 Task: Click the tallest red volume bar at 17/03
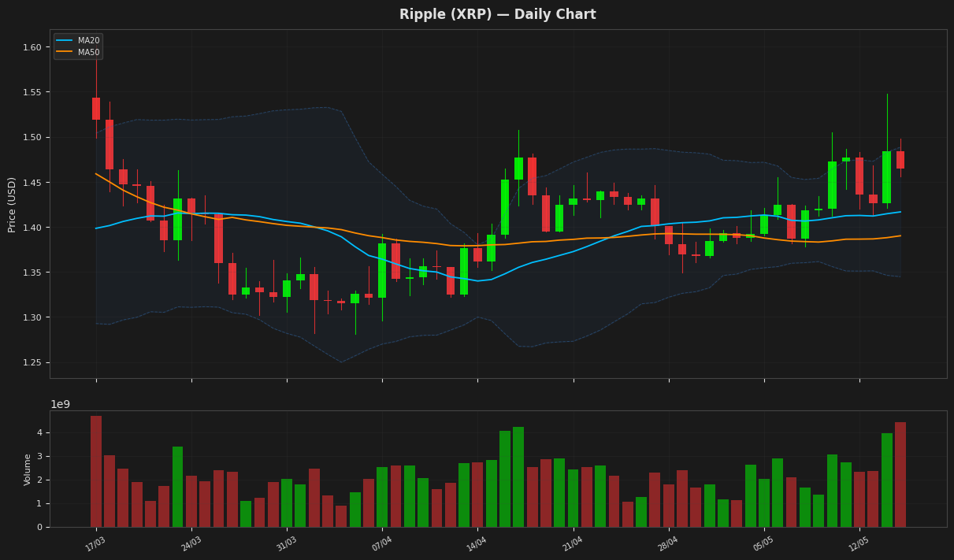96,472
